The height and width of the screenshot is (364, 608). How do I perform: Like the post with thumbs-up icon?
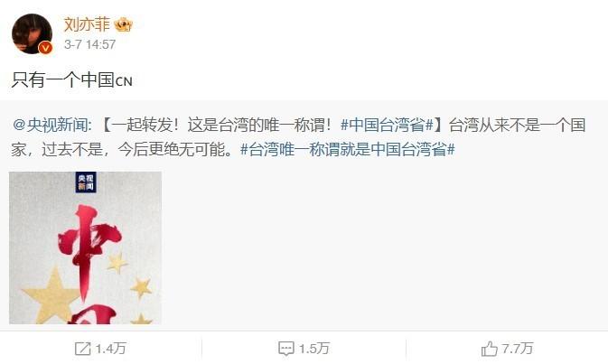click(x=489, y=349)
